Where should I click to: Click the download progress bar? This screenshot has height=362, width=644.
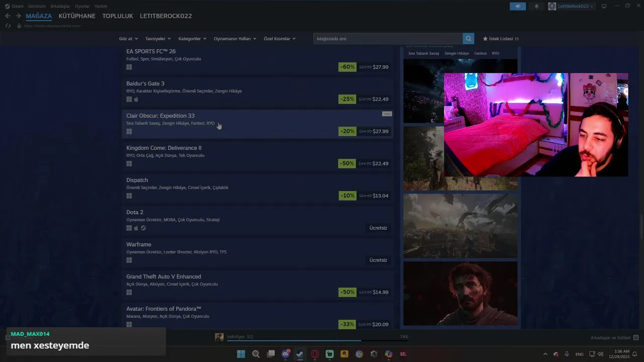316,341
